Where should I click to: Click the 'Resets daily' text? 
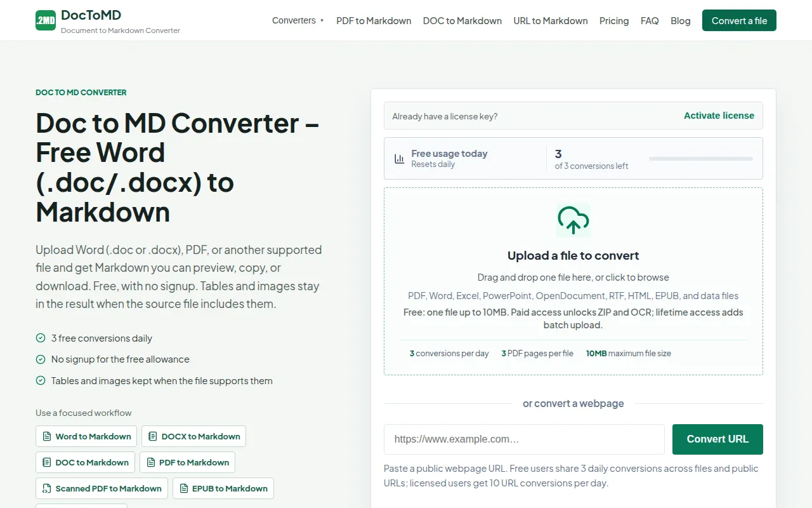pyautogui.click(x=433, y=164)
